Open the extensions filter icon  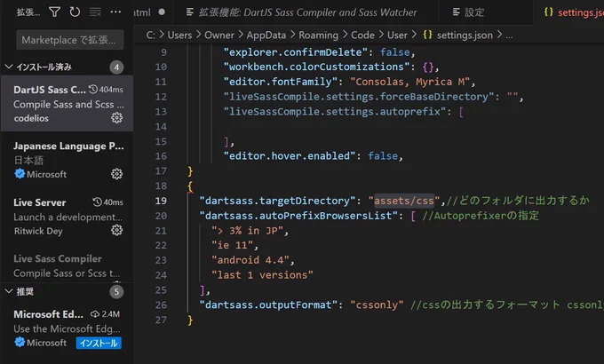(54, 12)
